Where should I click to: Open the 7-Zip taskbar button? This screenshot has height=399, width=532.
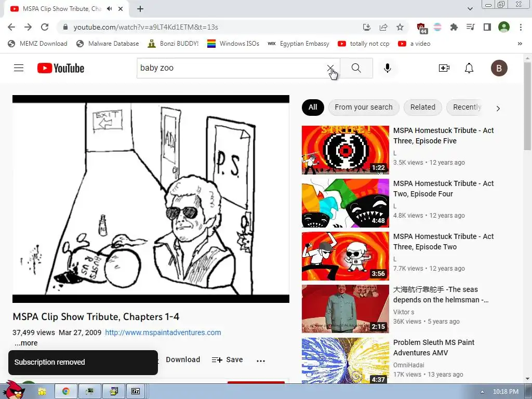(136, 391)
